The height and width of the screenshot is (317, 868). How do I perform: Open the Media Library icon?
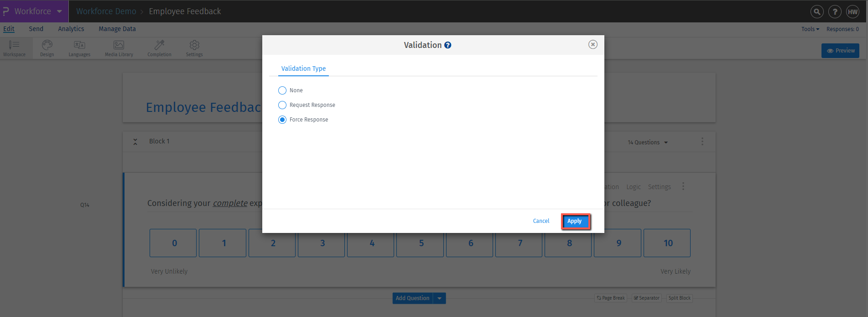tap(119, 45)
